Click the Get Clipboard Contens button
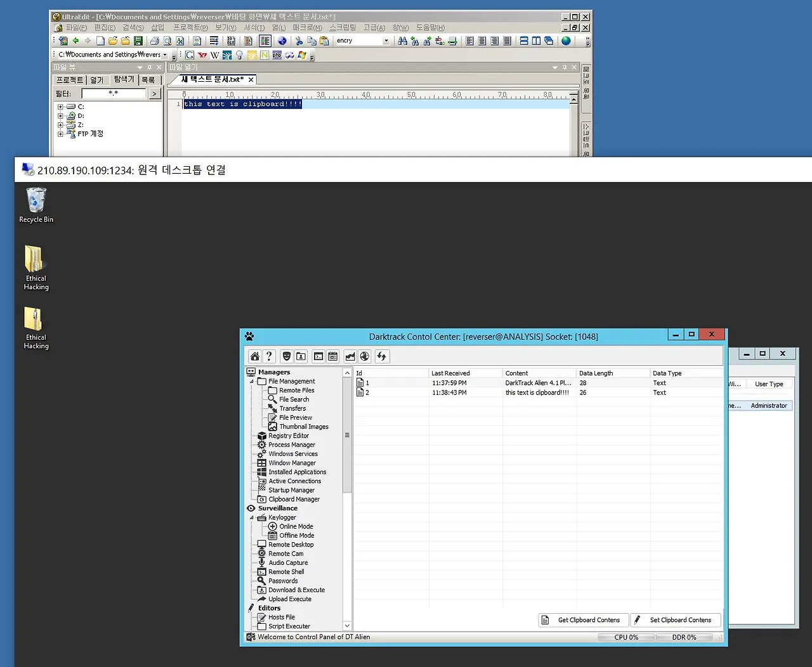The width and height of the screenshot is (812, 667). (x=583, y=620)
